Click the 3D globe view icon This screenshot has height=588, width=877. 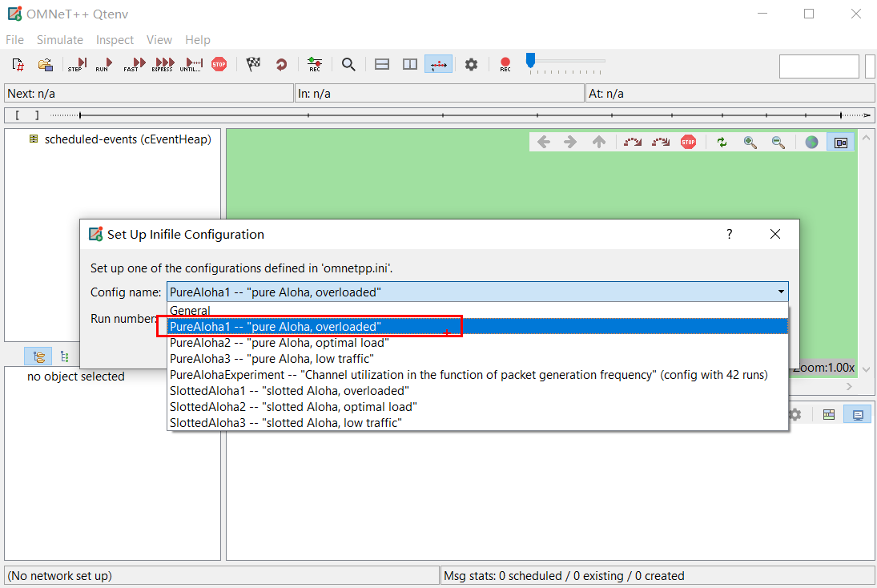[811, 142]
